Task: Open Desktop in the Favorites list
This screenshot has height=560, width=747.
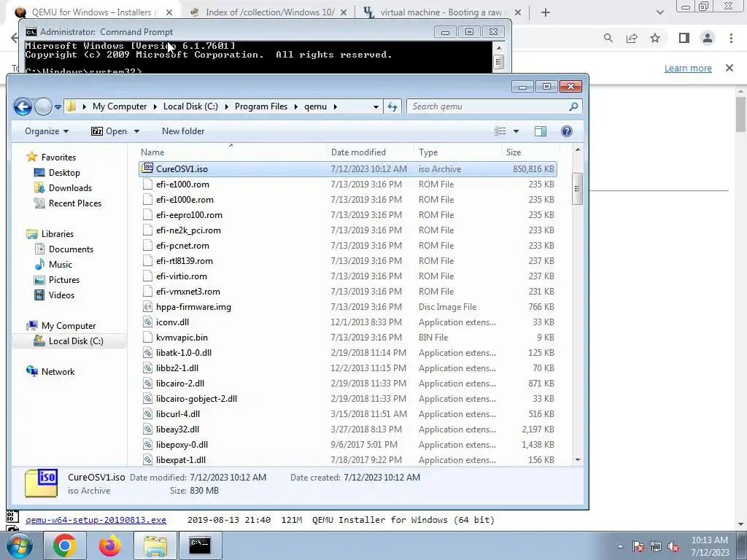Action: (x=64, y=173)
